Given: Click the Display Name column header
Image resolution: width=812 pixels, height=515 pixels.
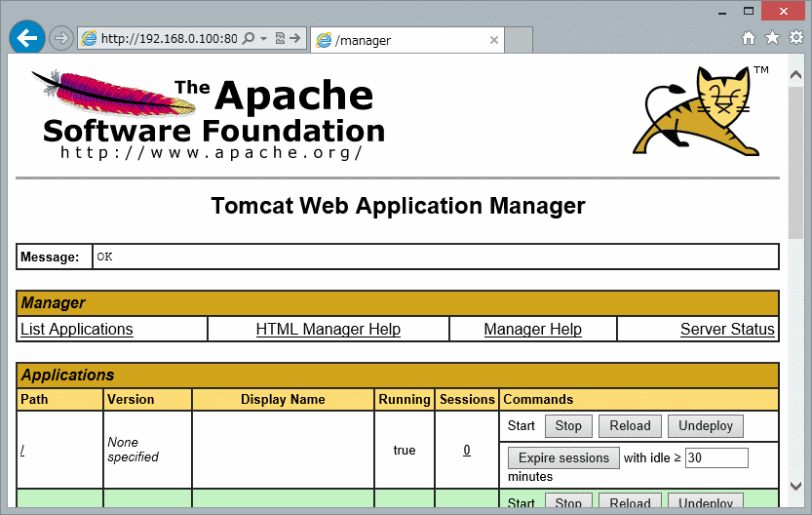Looking at the screenshot, I should click(x=283, y=400).
